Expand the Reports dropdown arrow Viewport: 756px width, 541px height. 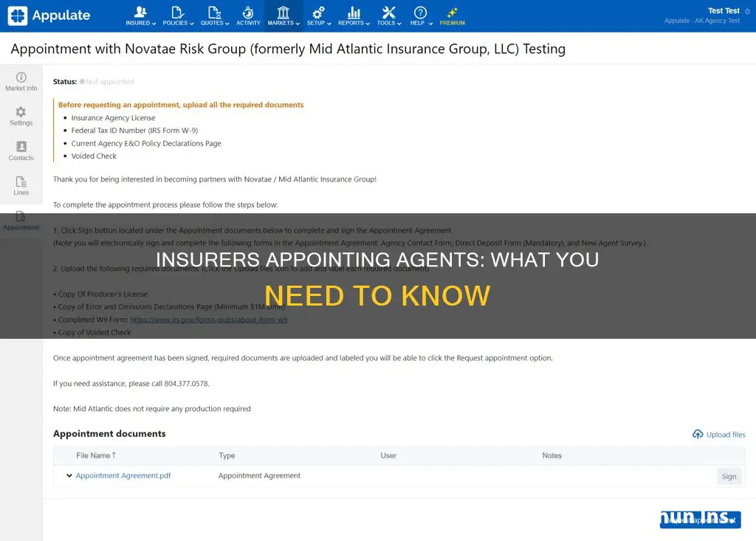(368, 23)
